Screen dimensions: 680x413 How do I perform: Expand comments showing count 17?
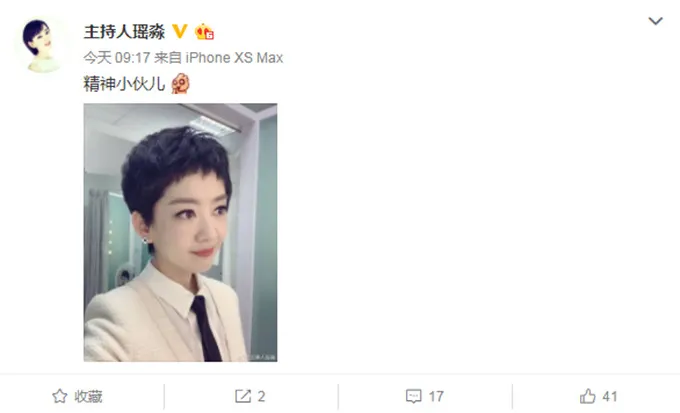tap(436, 396)
